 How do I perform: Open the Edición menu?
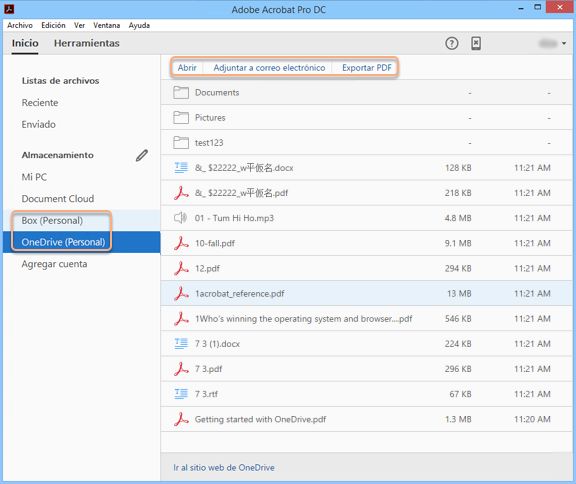coord(53,25)
